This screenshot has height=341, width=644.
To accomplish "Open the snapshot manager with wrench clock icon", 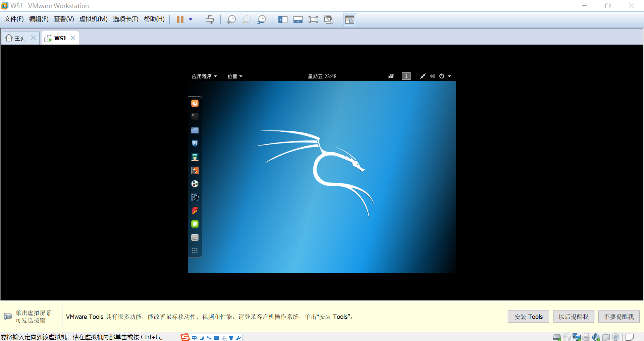I will click(x=261, y=19).
